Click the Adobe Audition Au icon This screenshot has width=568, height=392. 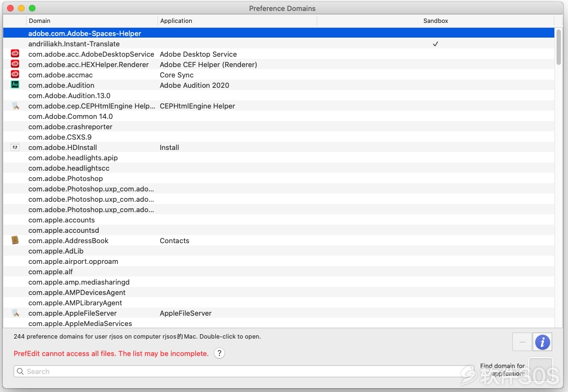[15, 85]
